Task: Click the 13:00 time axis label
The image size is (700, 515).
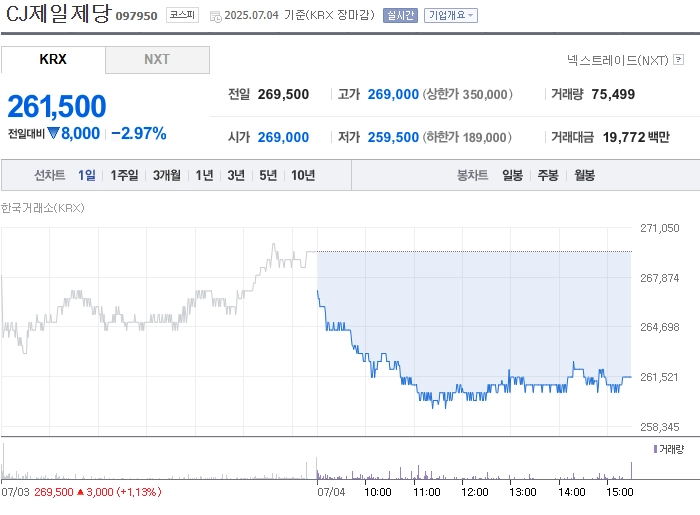Action: click(x=523, y=492)
